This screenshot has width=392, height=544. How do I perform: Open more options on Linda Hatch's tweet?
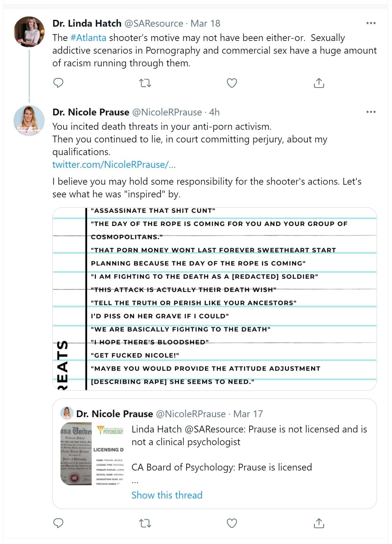[371, 23]
